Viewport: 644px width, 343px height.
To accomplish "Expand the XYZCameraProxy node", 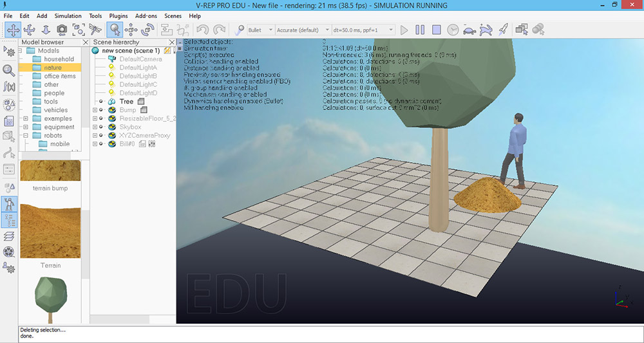I will [x=95, y=135].
